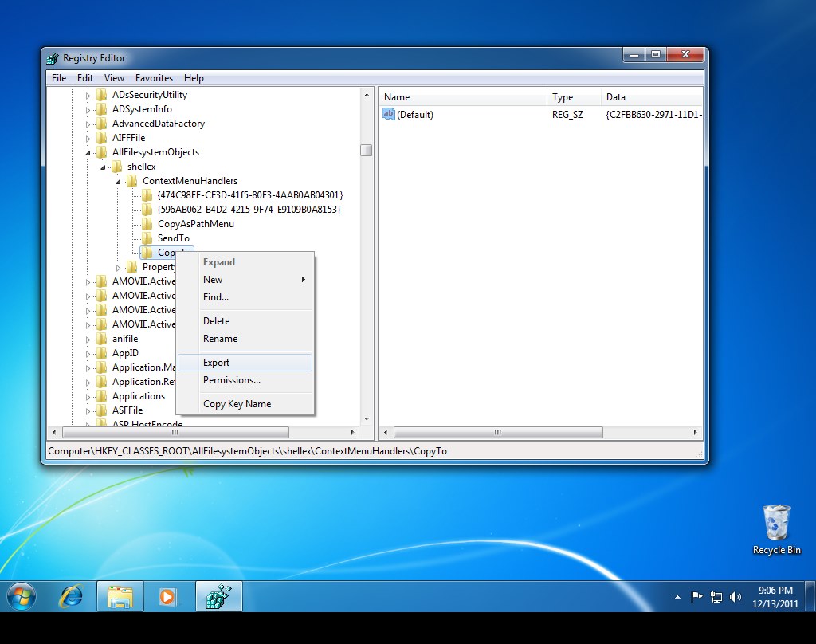Click the Data column header
The height and width of the screenshot is (644, 816).
[x=652, y=96]
